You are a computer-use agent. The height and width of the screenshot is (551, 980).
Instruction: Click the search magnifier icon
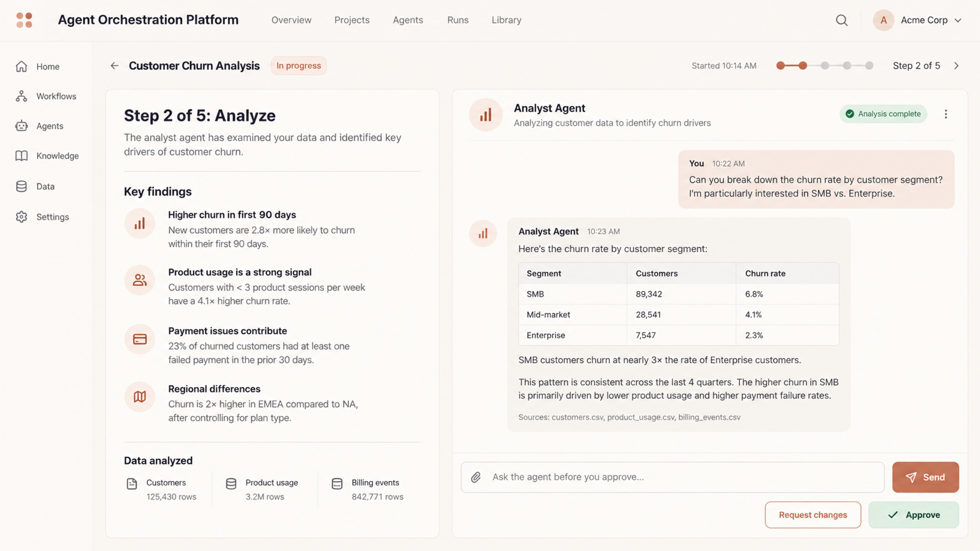tap(841, 20)
